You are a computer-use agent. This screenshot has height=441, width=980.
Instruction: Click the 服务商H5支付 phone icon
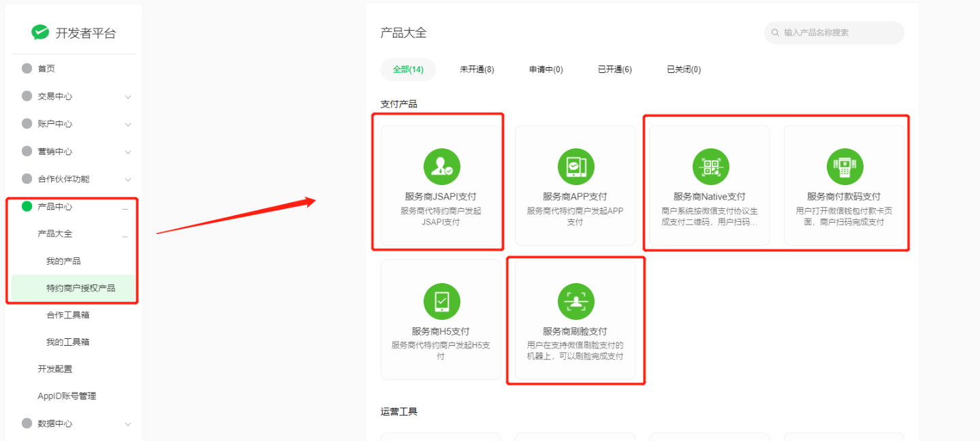pyautogui.click(x=441, y=301)
